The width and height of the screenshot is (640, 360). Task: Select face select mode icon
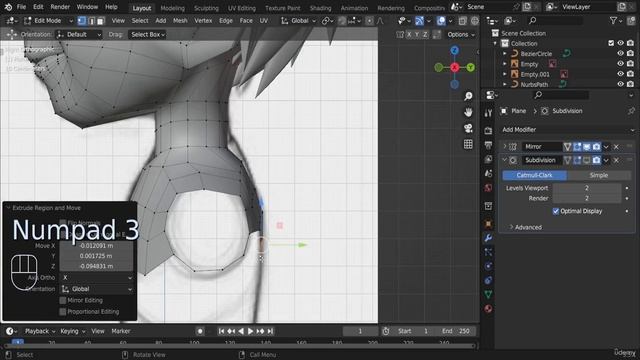click(100, 20)
